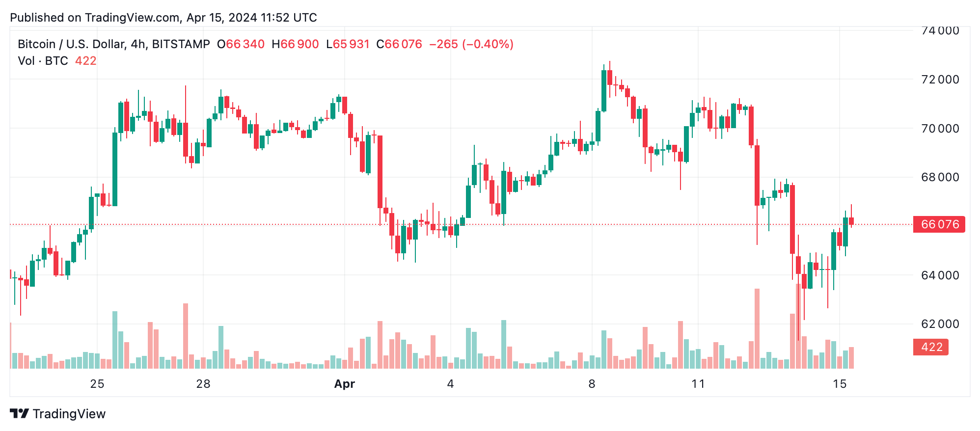Viewport: 980px width, 431px height.
Task: Click the 15 date label on time axis
Action: coord(840,384)
